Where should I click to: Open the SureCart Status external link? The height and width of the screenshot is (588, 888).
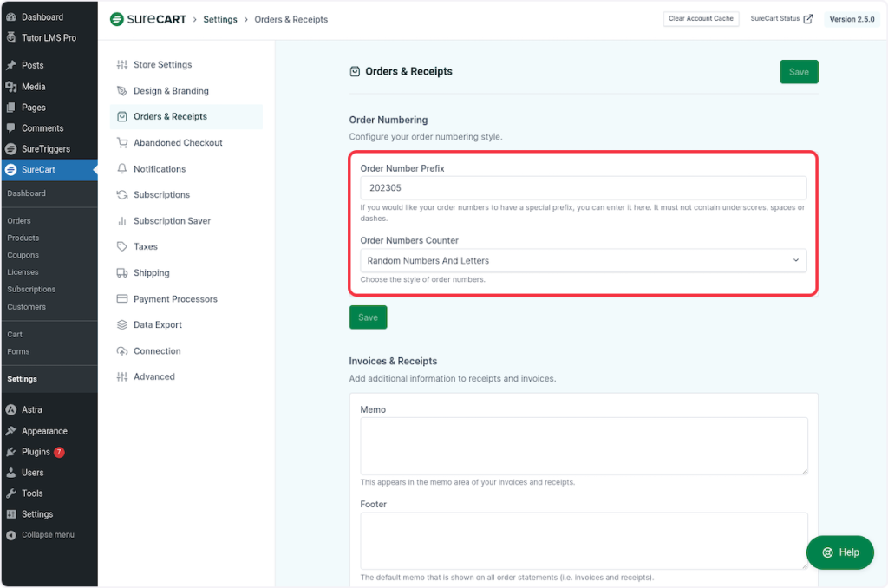781,19
